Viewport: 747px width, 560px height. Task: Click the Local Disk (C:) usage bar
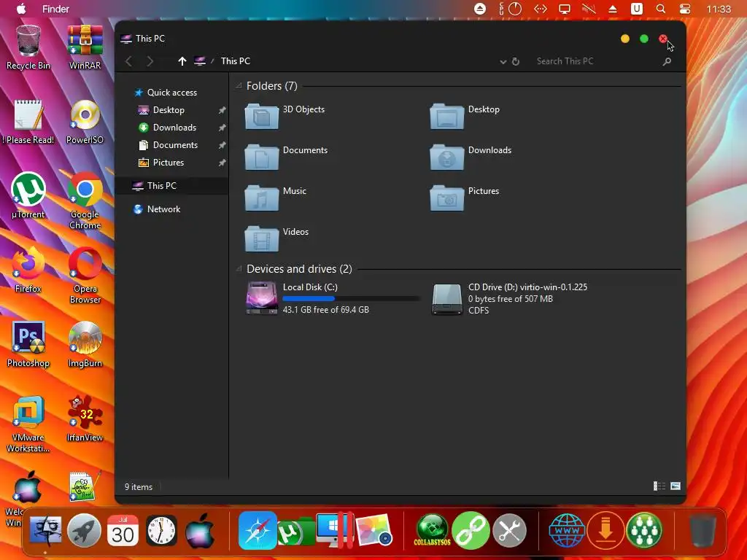click(351, 298)
